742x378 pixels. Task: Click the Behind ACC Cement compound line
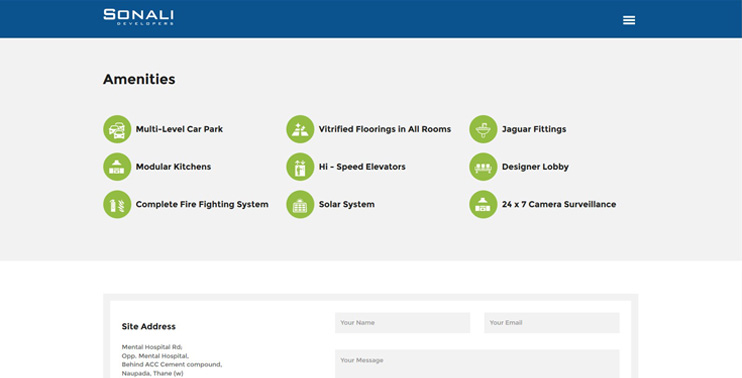tap(172, 365)
